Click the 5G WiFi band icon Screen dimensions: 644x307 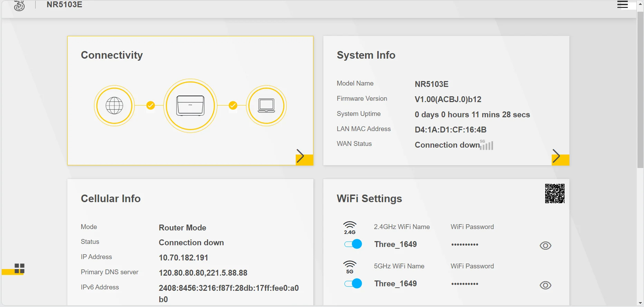(350, 267)
